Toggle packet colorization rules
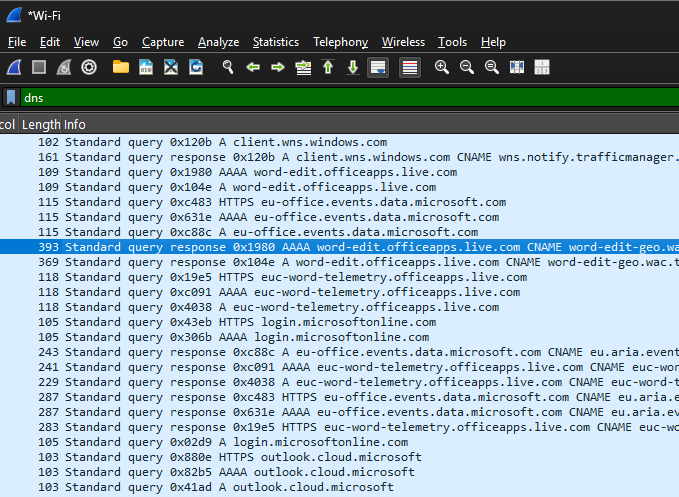The height and width of the screenshot is (497, 679). pos(410,68)
